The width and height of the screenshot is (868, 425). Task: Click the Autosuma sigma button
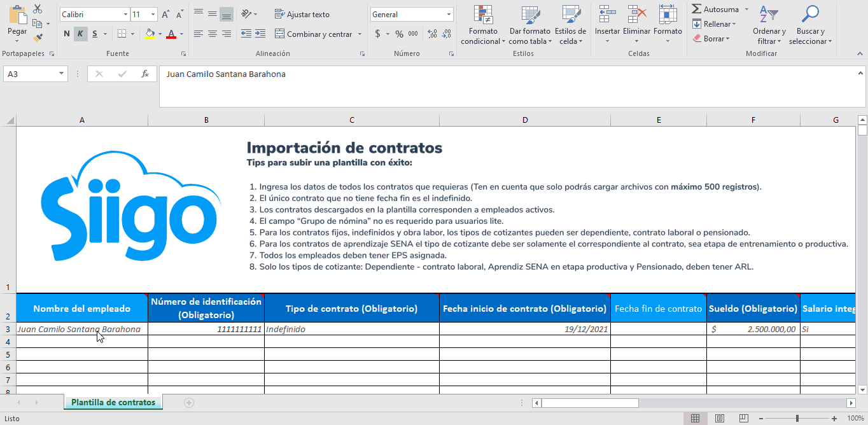(x=715, y=9)
